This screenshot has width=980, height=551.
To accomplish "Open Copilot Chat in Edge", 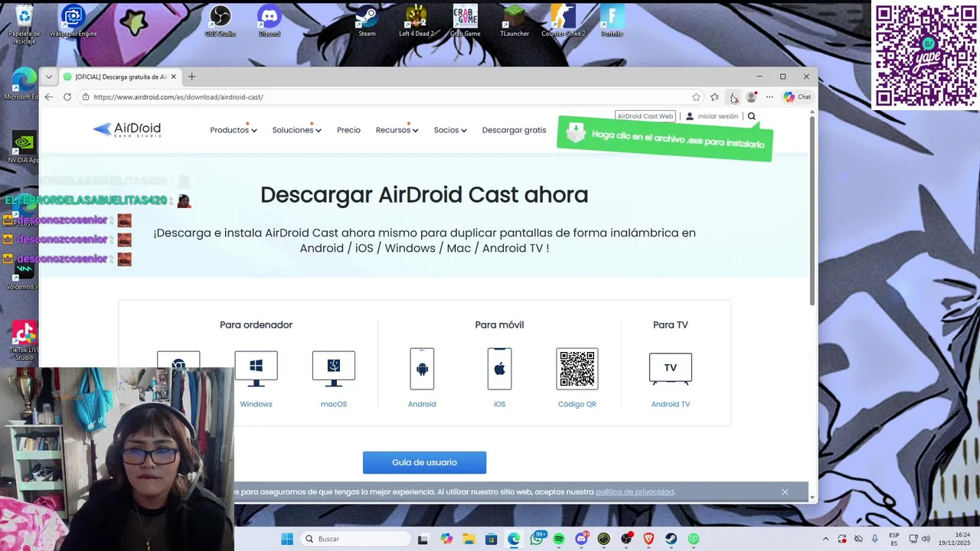I will (797, 97).
